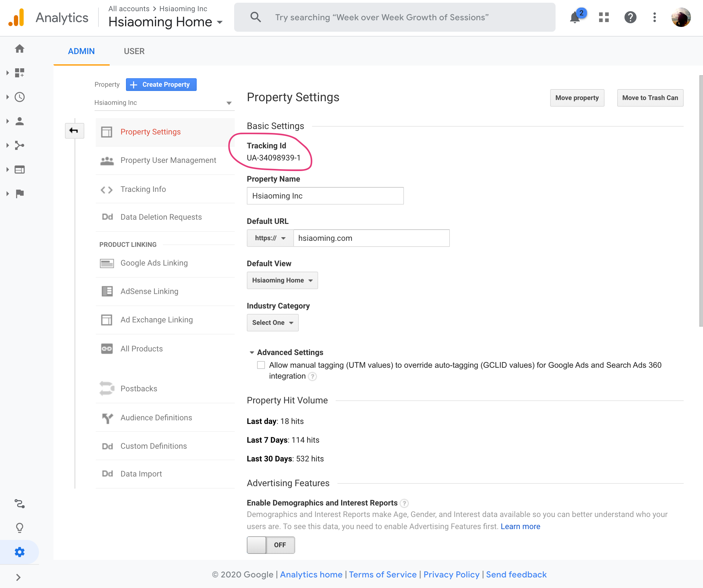Click help icon beside Demographics and Interest Reports
This screenshot has height=588, width=703.
404,503
